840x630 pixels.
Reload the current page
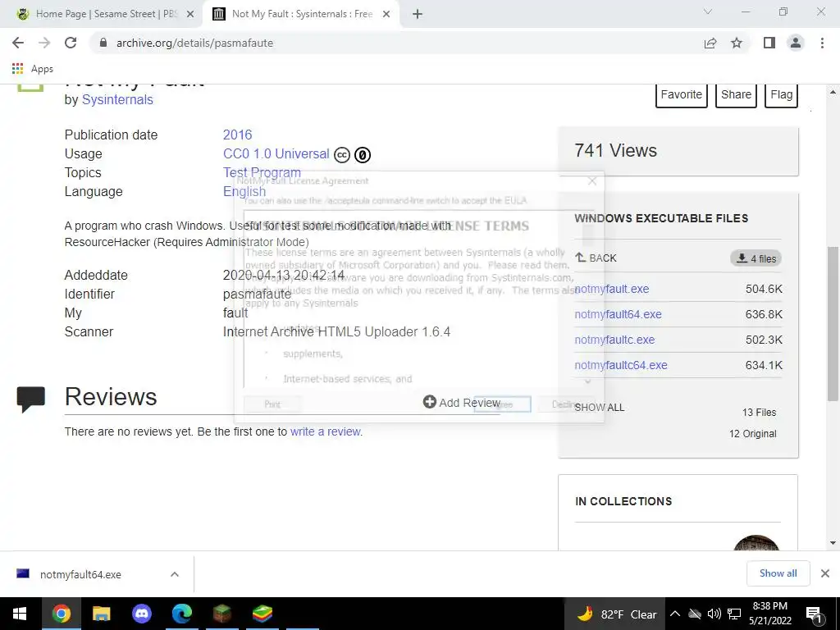[71, 43]
